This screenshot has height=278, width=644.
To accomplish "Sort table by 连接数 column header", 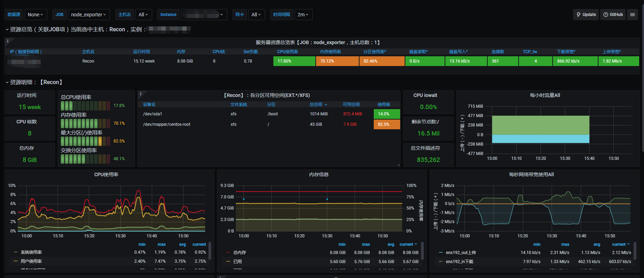I will tap(498, 52).
